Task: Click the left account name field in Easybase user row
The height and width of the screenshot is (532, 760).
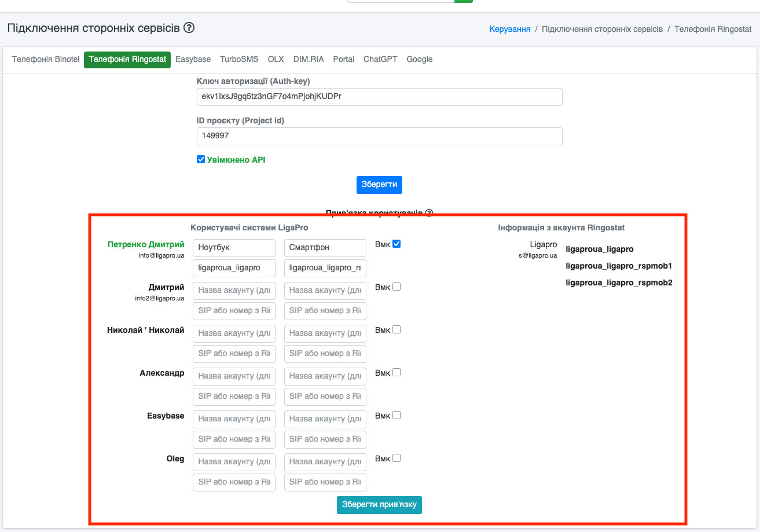Action: [x=234, y=419]
